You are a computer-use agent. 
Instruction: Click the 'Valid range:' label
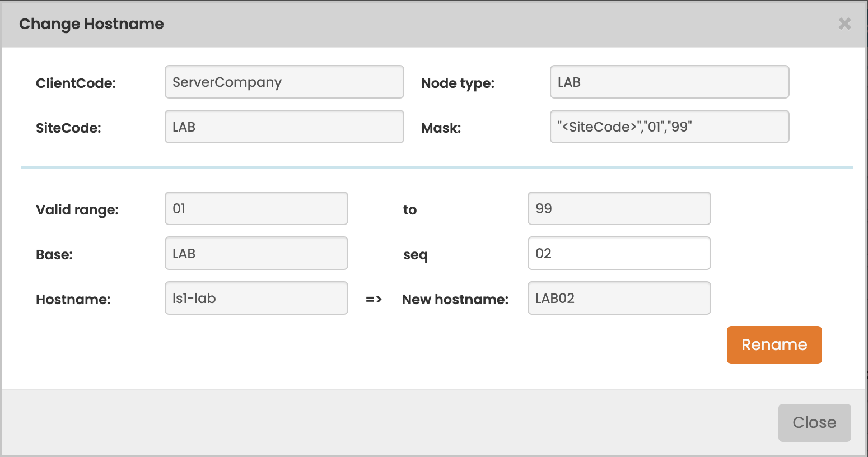77,210
